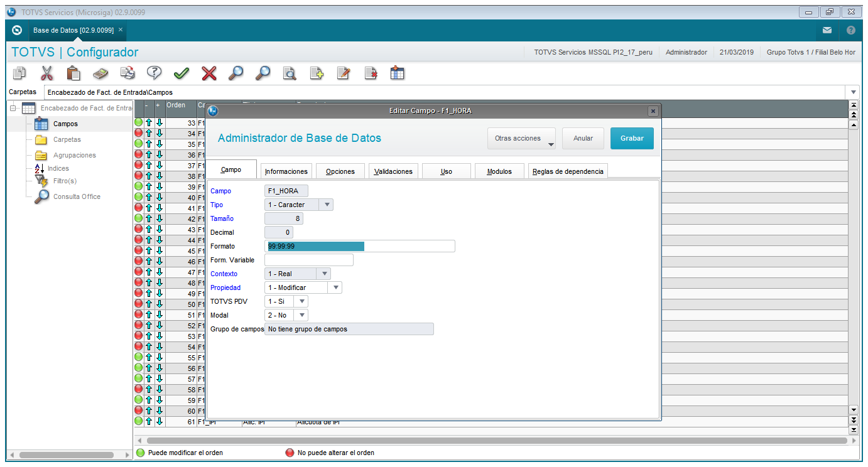Select Indices in the tree
This screenshot has height=467, width=868.
click(x=58, y=168)
